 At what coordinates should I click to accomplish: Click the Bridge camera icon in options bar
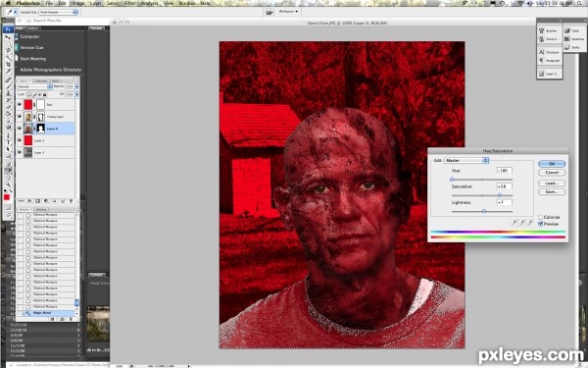[x=269, y=12]
